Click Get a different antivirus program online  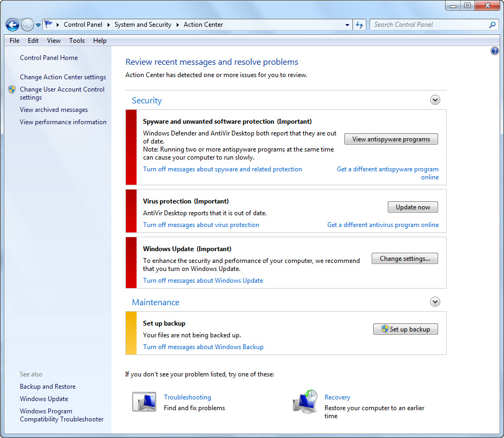383,225
